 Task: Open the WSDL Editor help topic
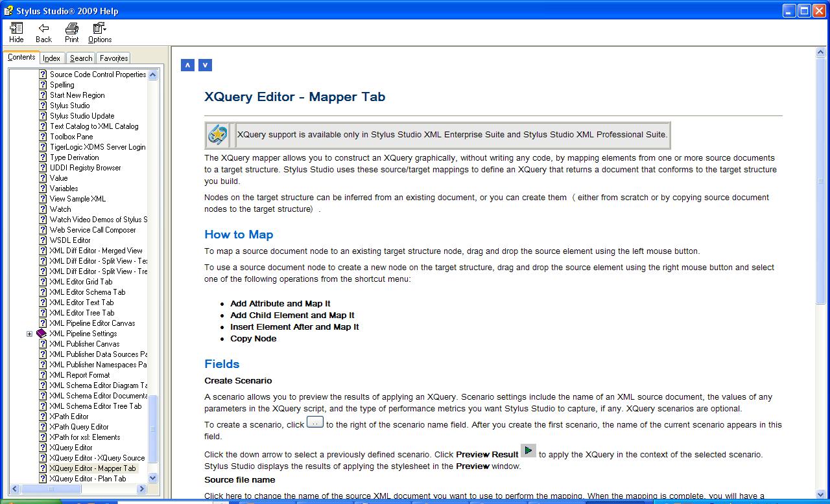pyautogui.click(x=70, y=240)
